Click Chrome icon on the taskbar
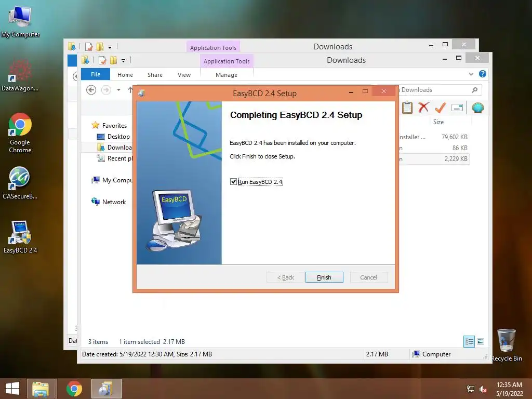532x399 pixels. point(74,389)
